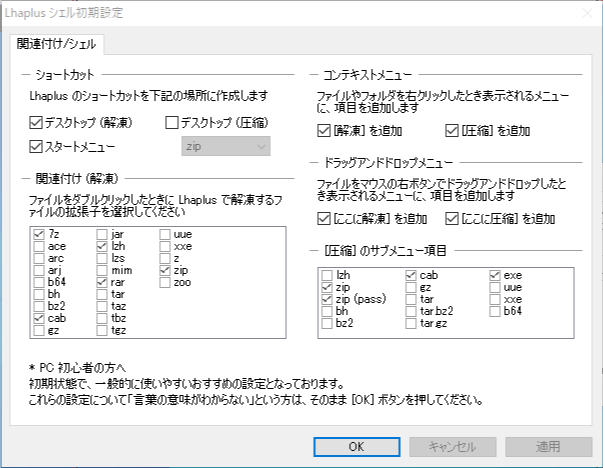
Task: Confirm settings with the OK button
Action: click(356, 447)
